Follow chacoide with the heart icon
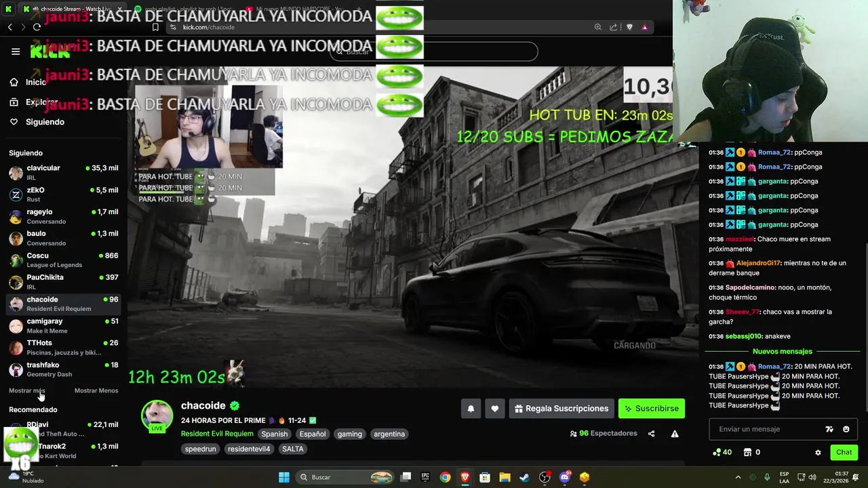This screenshot has height=488, width=868. [x=495, y=409]
